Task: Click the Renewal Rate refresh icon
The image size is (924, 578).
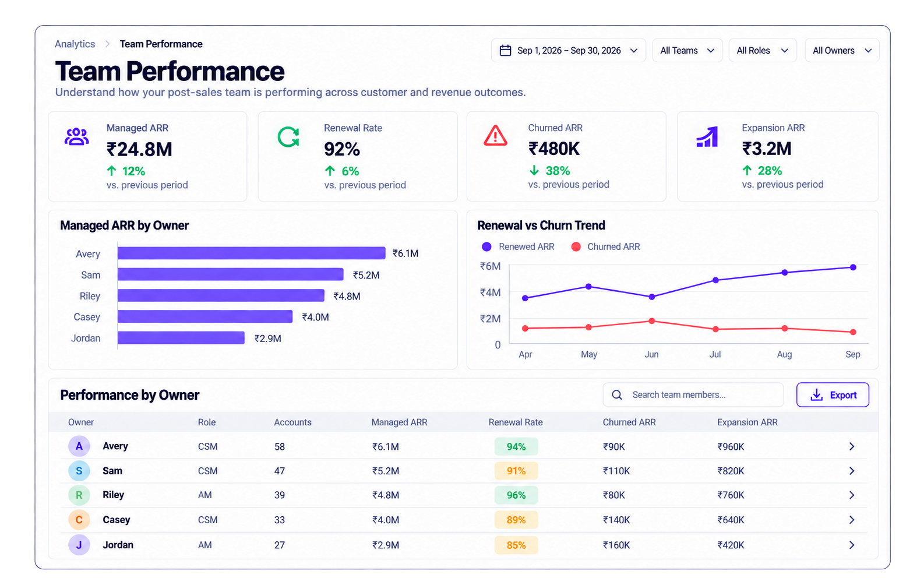Action: click(288, 137)
